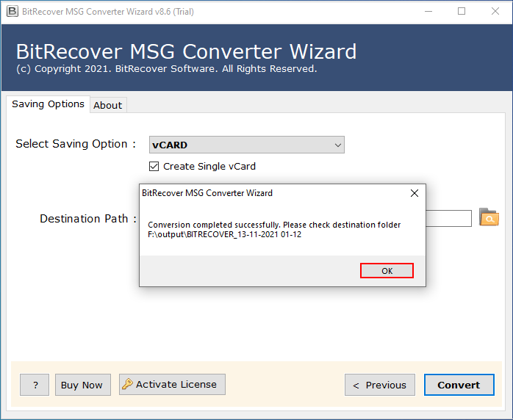513x420 pixels.
Task: Close the conversion success dialog with X
Action: [415, 193]
